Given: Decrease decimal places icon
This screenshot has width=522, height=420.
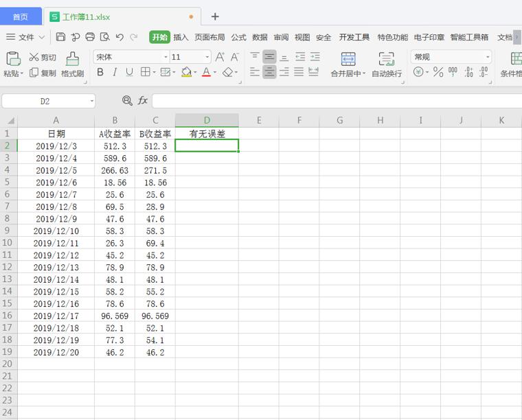Looking at the screenshot, I should 484,72.
